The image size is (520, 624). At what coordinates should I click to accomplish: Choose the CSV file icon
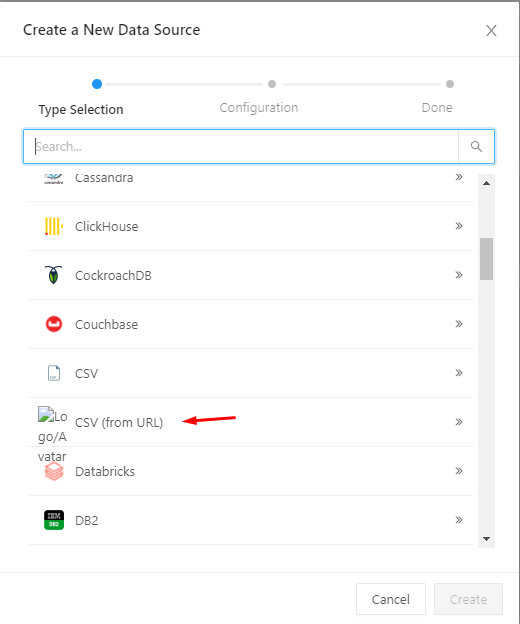point(54,373)
